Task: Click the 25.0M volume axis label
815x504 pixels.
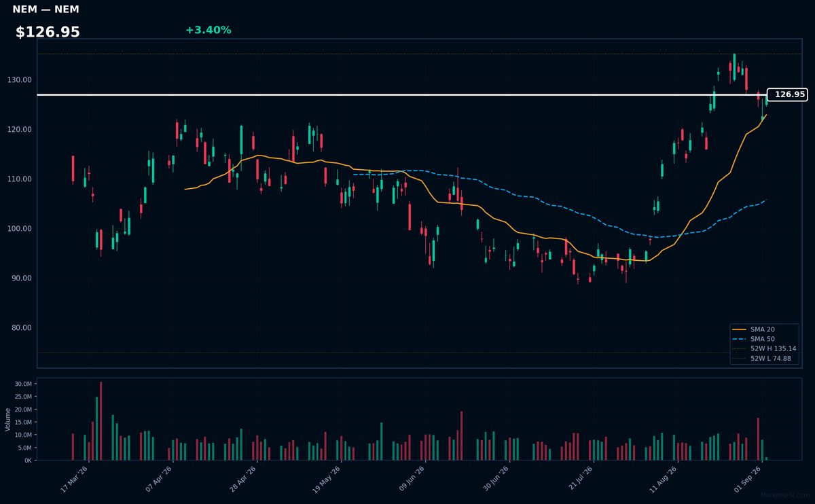Action: pos(23,397)
